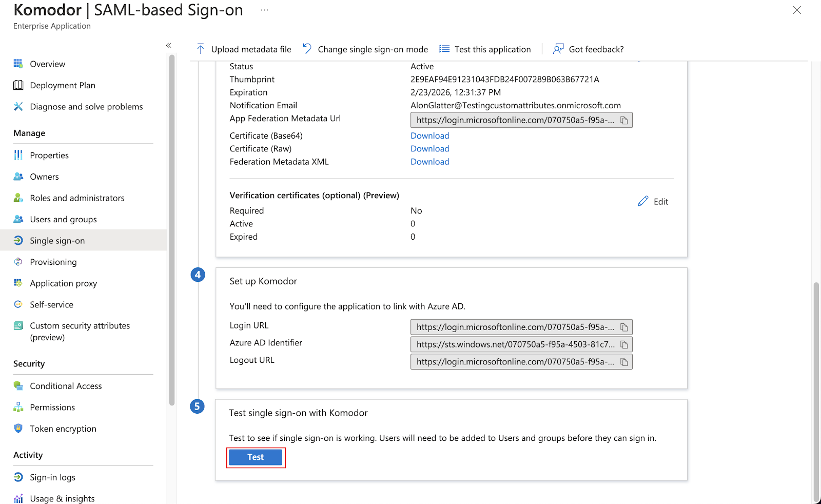Click the Properties bars icon
The width and height of the screenshot is (821, 504).
(x=18, y=155)
